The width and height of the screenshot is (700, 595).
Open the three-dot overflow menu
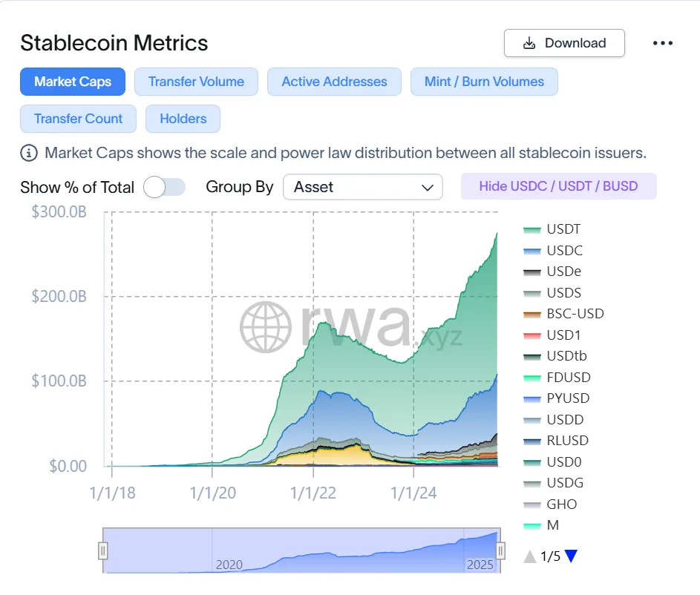point(662,43)
